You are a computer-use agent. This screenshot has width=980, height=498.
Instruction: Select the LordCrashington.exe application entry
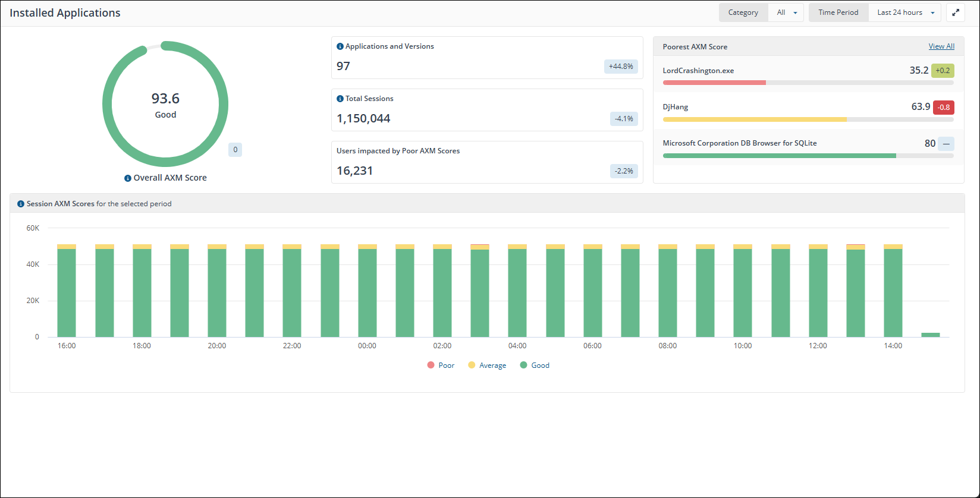coord(698,71)
